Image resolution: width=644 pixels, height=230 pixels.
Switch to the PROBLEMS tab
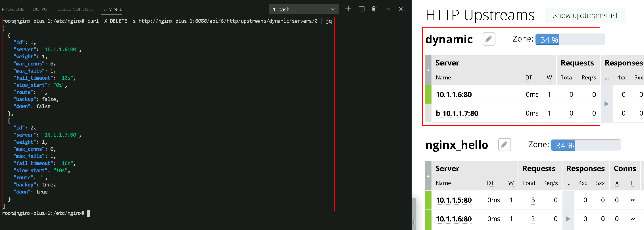tap(13, 9)
